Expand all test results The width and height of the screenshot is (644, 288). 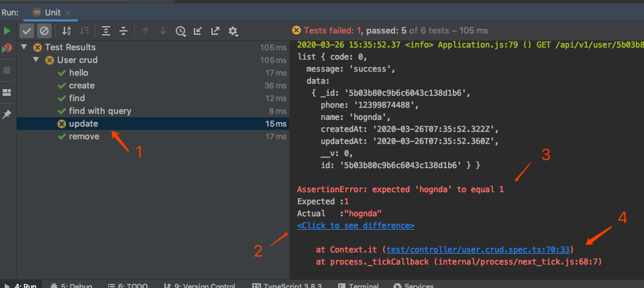[x=106, y=31]
